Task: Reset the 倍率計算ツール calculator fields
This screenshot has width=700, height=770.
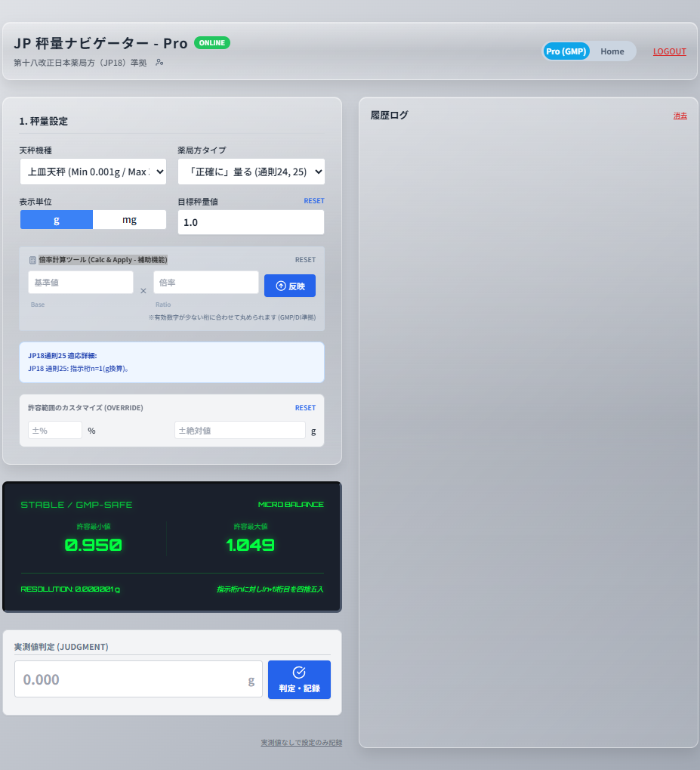Action: click(305, 260)
